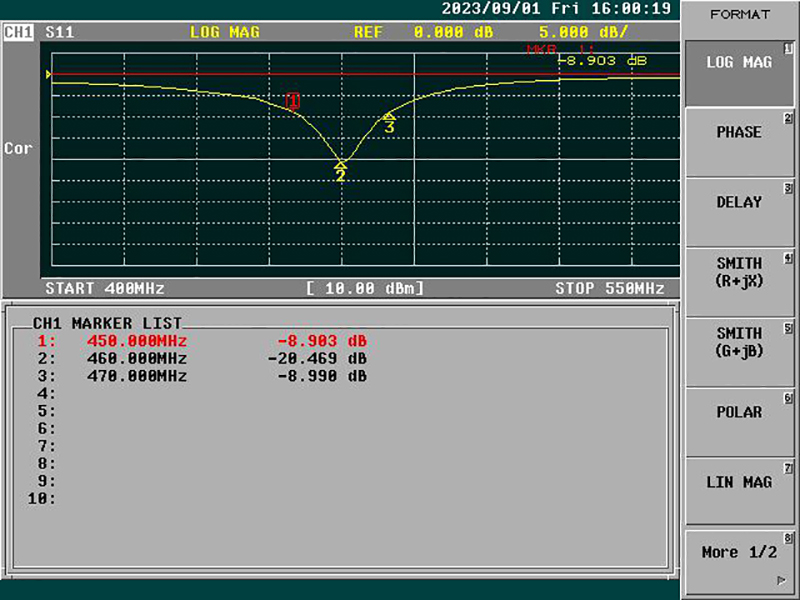
Task: Click the Cor correction indicator
Action: (18, 148)
